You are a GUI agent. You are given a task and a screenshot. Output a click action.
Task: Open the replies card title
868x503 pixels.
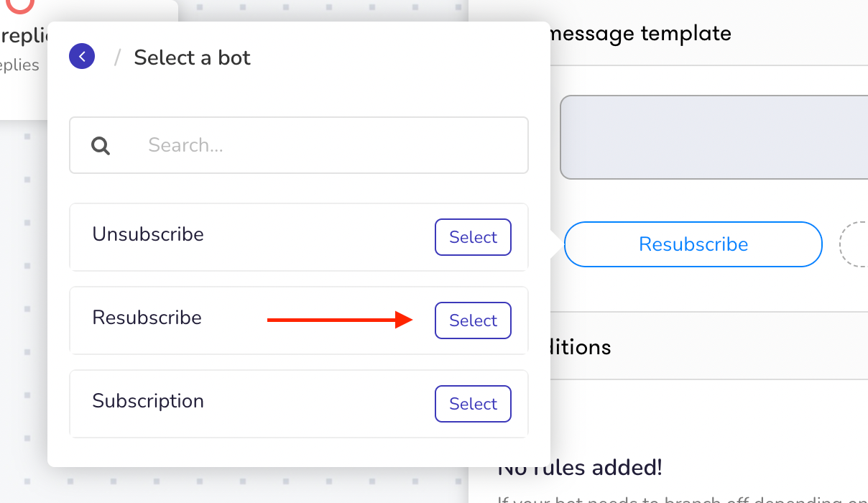pos(19,34)
